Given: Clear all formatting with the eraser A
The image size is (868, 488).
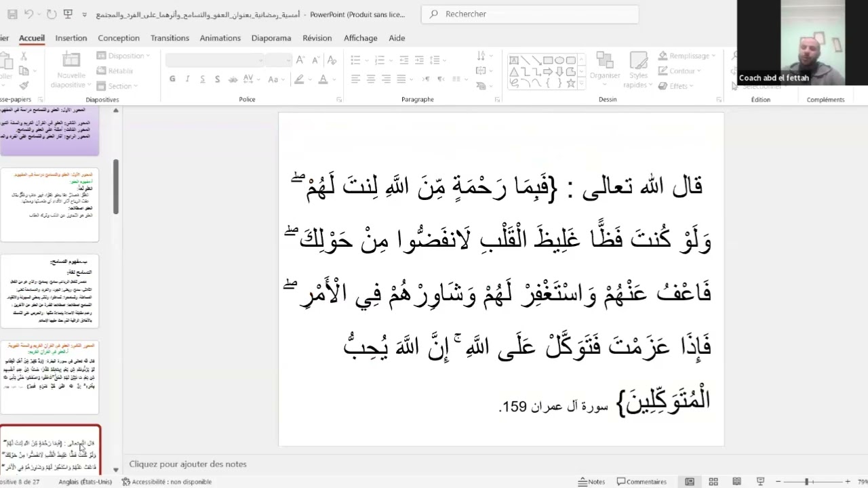Looking at the screenshot, I should point(332,60).
